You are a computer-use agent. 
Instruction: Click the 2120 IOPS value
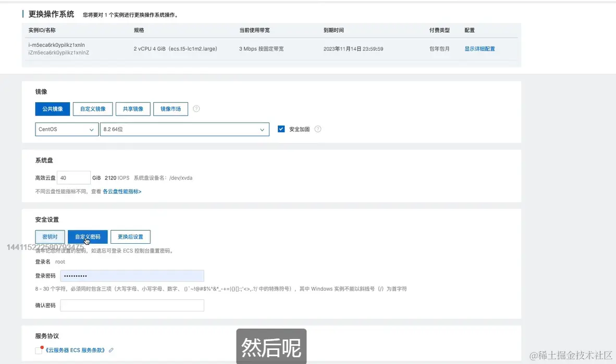pos(117,178)
